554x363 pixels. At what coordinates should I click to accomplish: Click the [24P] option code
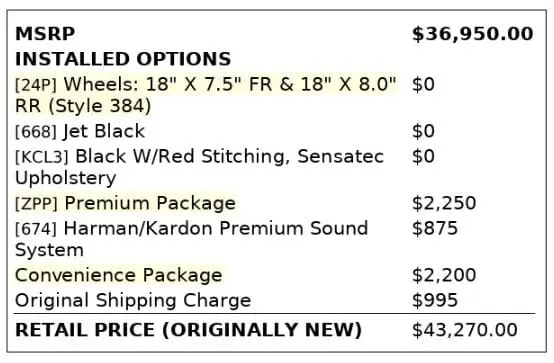(x=36, y=85)
